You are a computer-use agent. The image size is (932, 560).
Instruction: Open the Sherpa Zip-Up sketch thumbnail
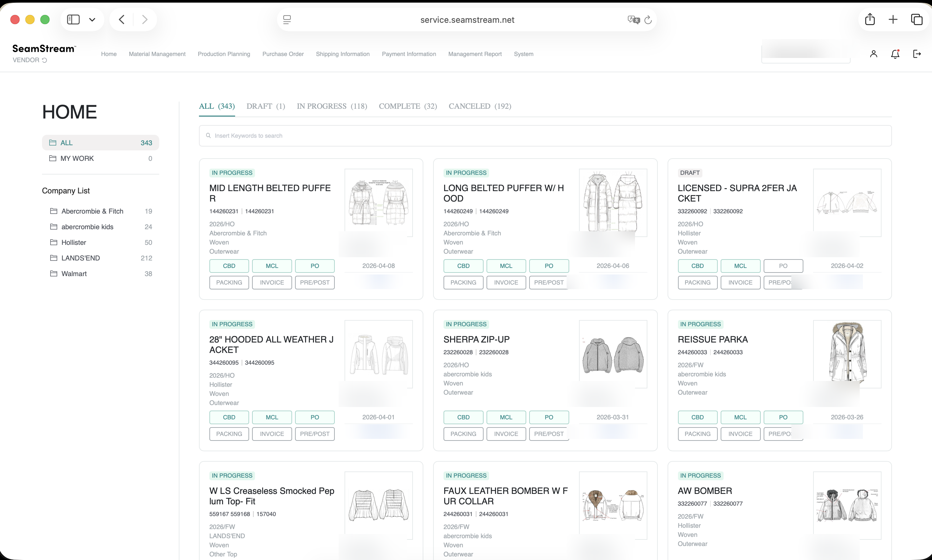tap(613, 354)
